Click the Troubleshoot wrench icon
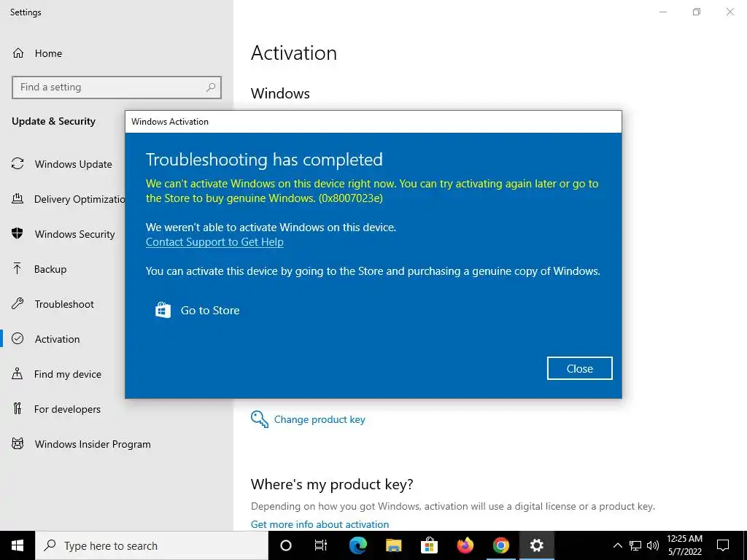This screenshot has width=747, height=560. 18,303
